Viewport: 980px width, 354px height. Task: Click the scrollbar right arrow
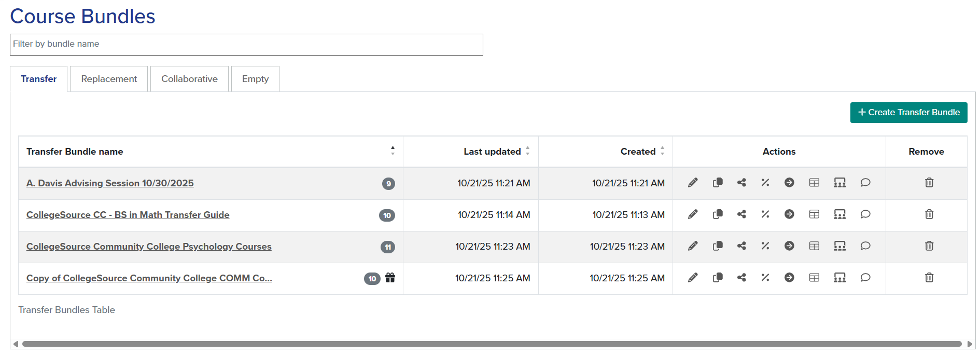click(x=970, y=344)
